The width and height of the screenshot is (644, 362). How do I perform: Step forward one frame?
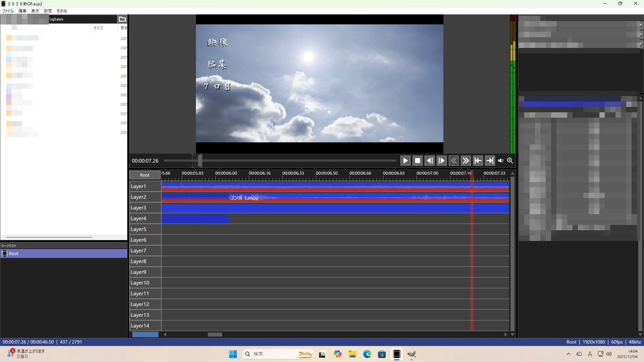coord(441,160)
